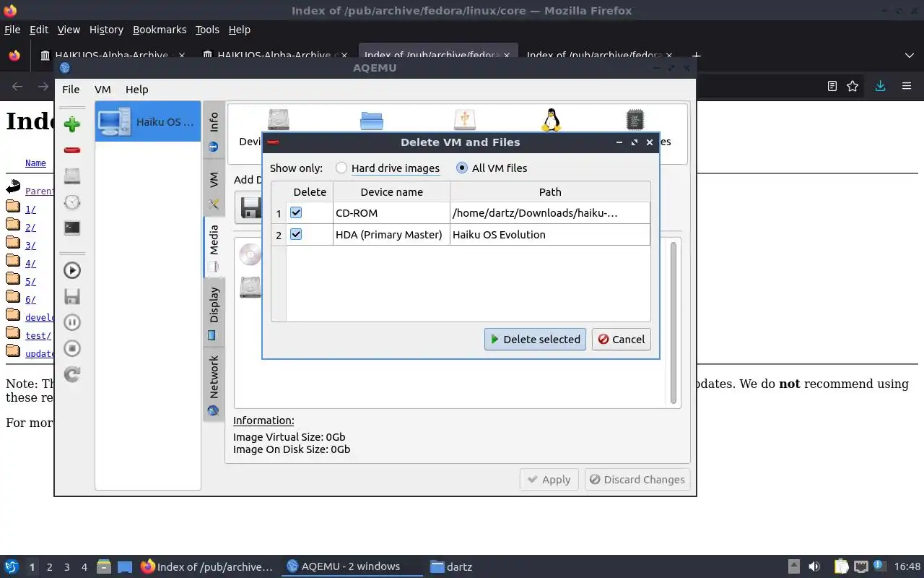Bookmark this page with the star icon

[x=853, y=87]
